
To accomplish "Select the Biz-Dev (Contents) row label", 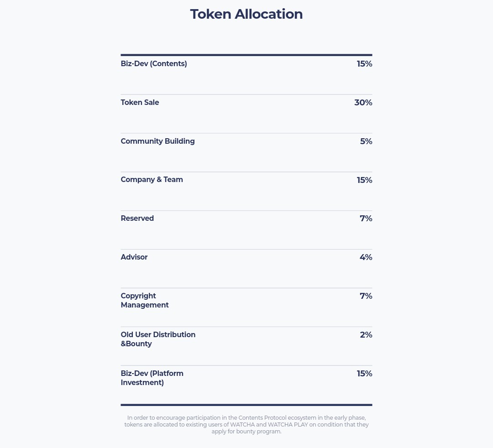I will click(x=154, y=64).
